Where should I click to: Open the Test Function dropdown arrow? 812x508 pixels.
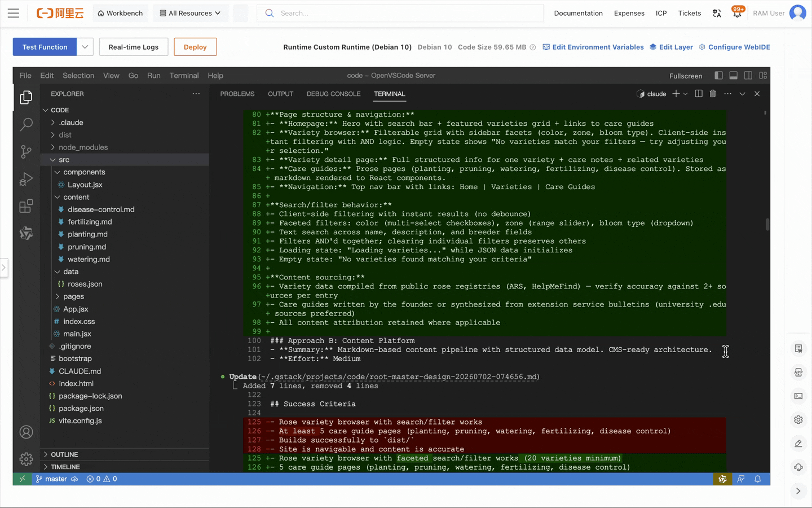[x=85, y=47]
